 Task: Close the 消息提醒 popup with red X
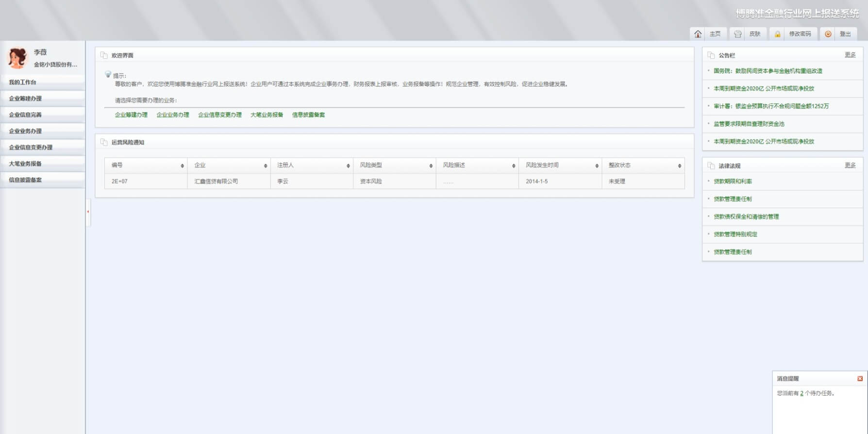point(860,379)
